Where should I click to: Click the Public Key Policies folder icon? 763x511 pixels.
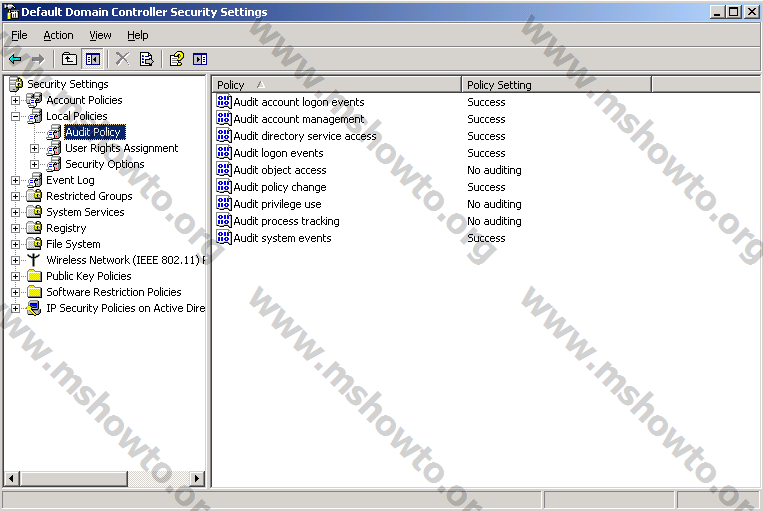click(35, 276)
